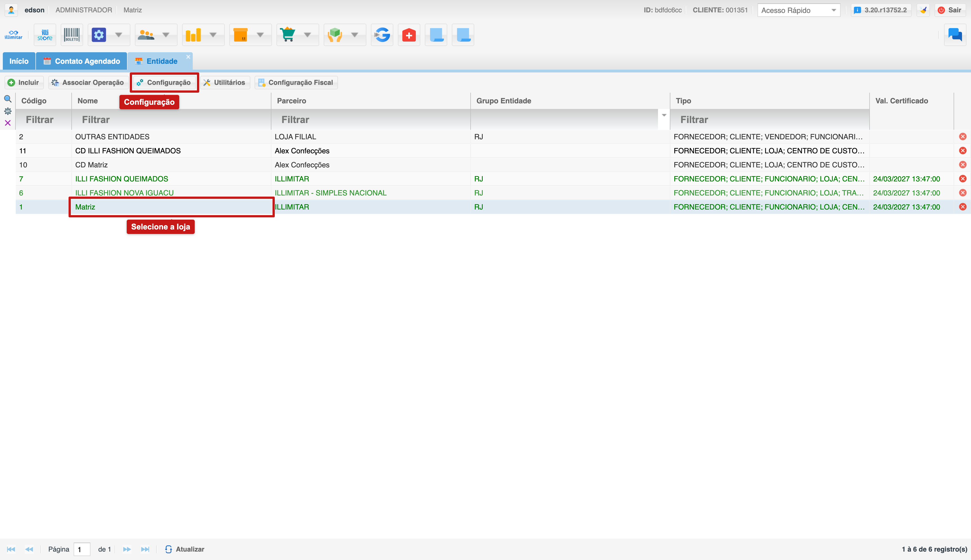
Task: Click the Atualizar refresh button
Action: tap(185, 549)
